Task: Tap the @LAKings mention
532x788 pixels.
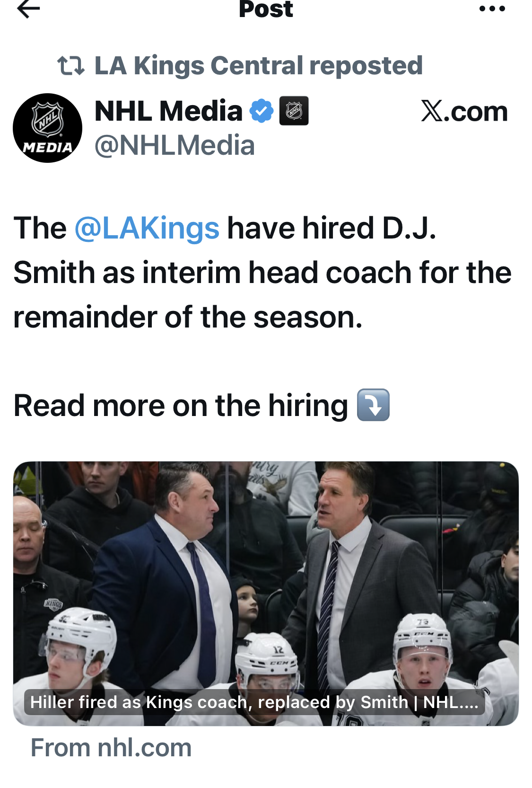Action: [147, 228]
